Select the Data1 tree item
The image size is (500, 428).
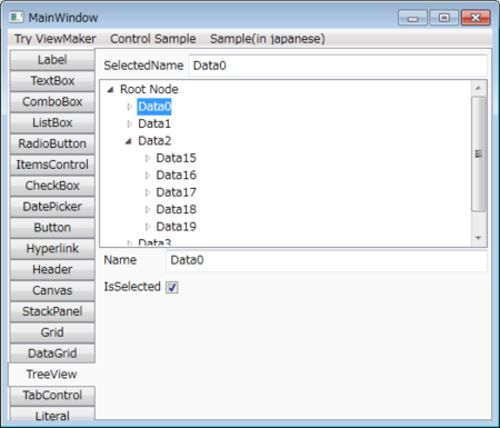tap(154, 124)
